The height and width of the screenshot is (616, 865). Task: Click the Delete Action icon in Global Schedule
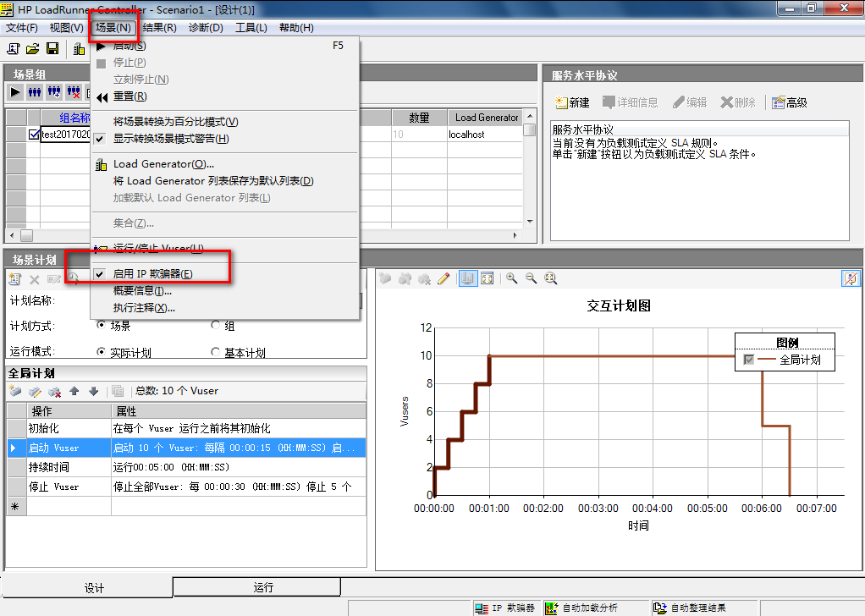pos(55,392)
